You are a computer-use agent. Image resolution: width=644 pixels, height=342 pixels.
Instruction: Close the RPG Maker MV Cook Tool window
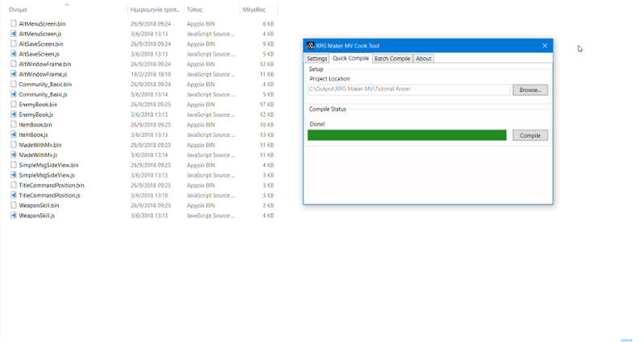pyautogui.click(x=545, y=46)
